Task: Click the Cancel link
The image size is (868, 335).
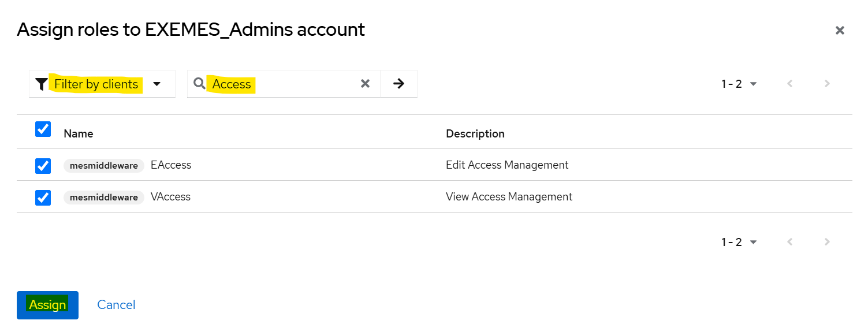Action: (116, 304)
